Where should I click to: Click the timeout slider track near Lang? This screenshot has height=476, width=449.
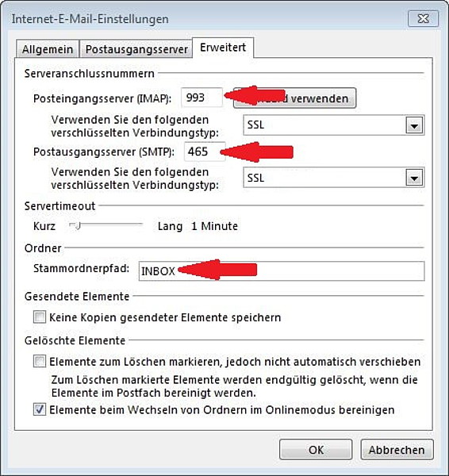click(x=133, y=225)
